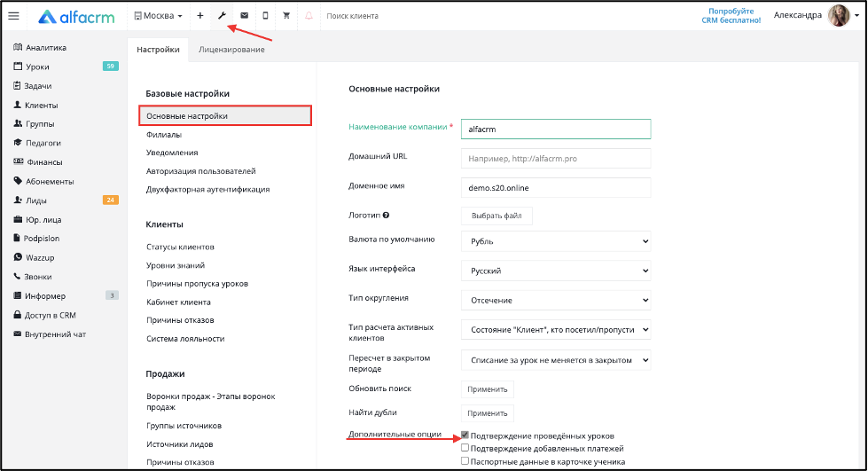Check Паспортные данные в карточке ученика
The image size is (868, 471).
coord(465,460)
